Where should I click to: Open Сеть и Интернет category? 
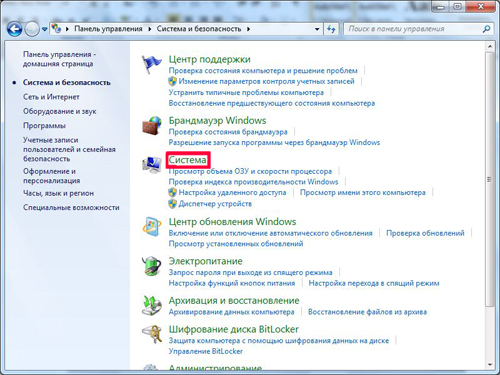pyautogui.click(x=51, y=97)
